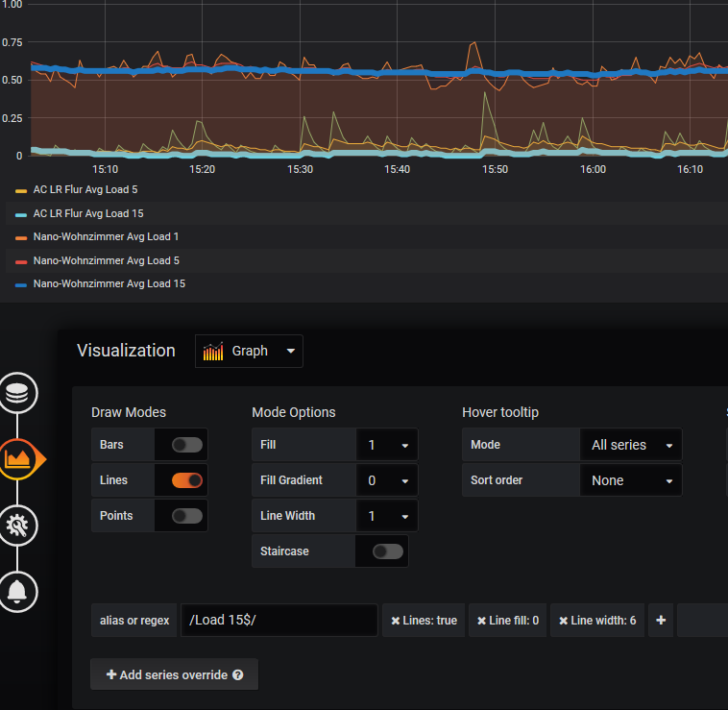Toggle the Staircase switch
This screenshot has width=728, height=710.
[387, 551]
